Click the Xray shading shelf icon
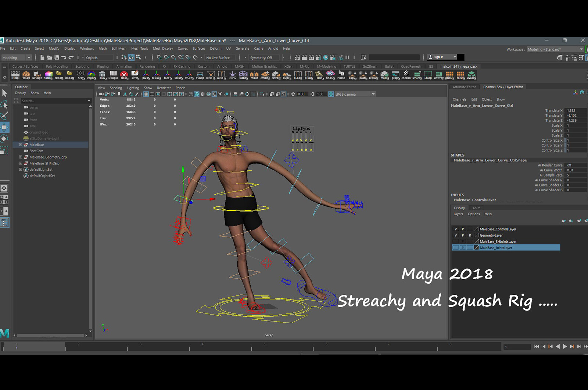Viewport: 588px width, 390px height. 80,75
